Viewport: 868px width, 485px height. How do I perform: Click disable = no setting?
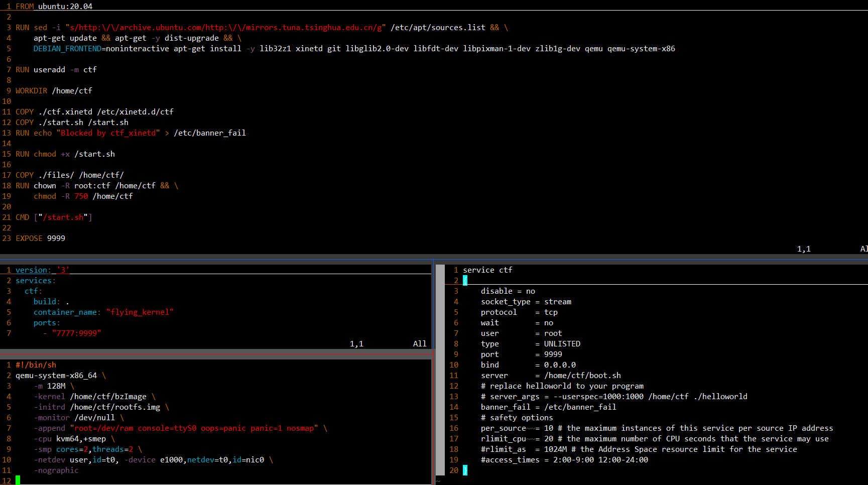508,291
